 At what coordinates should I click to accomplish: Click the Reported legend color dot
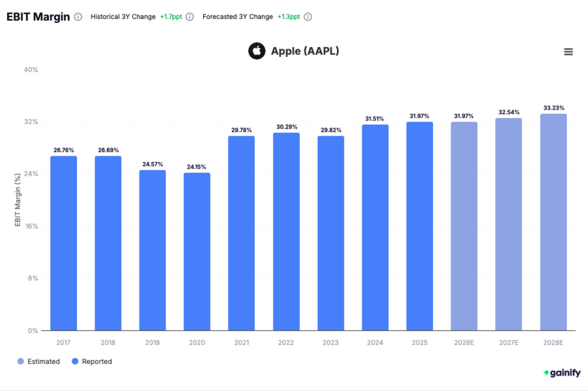pyautogui.click(x=74, y=361)
